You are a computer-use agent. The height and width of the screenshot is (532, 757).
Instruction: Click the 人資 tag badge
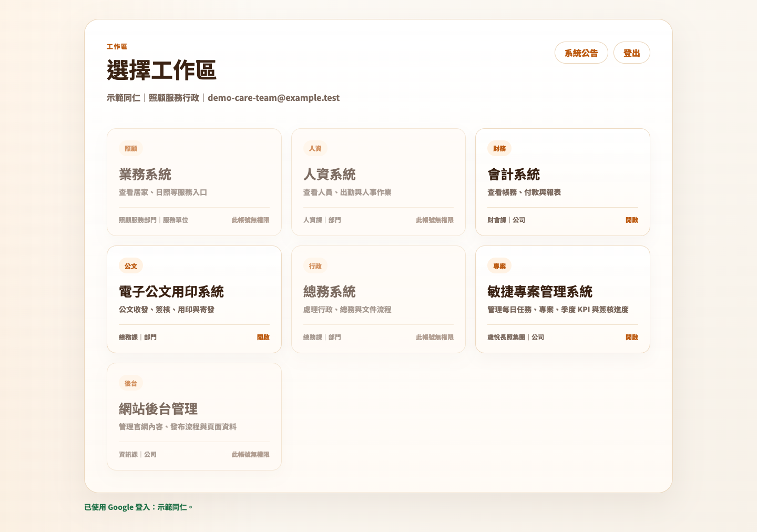(x=315, y=149)
